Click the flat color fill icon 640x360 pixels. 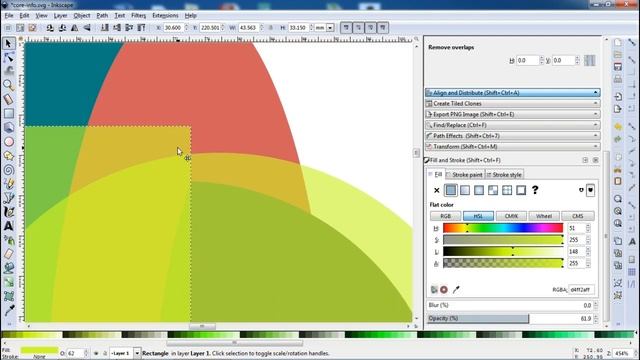point(451,190)
